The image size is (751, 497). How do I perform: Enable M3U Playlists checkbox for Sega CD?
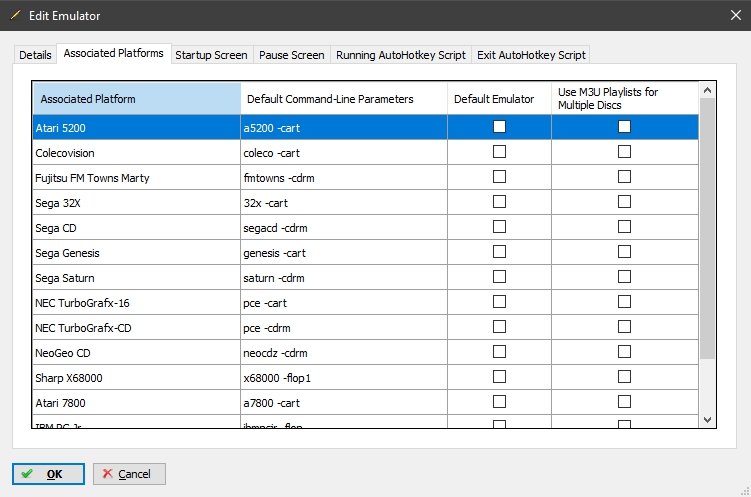624,226
